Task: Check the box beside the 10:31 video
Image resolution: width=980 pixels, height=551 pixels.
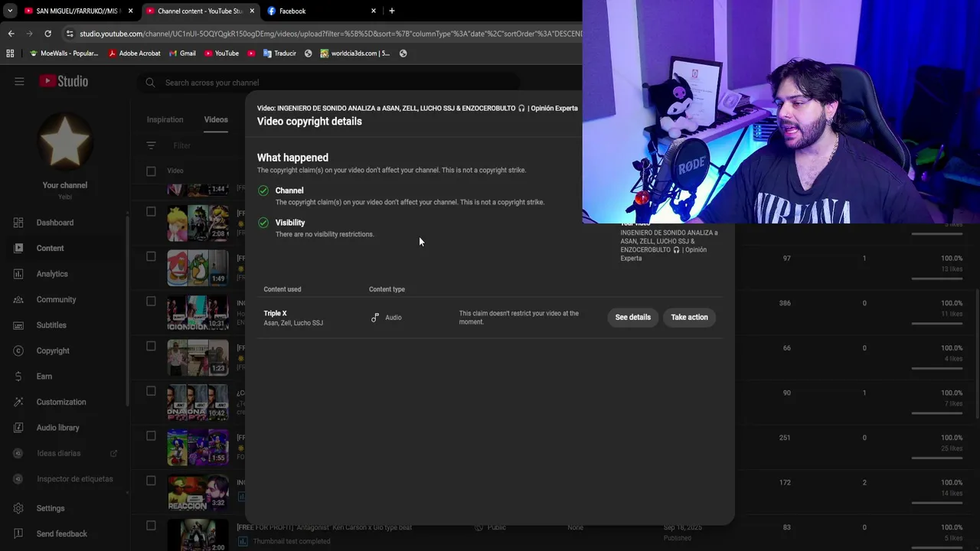Action: click(151, 302)
